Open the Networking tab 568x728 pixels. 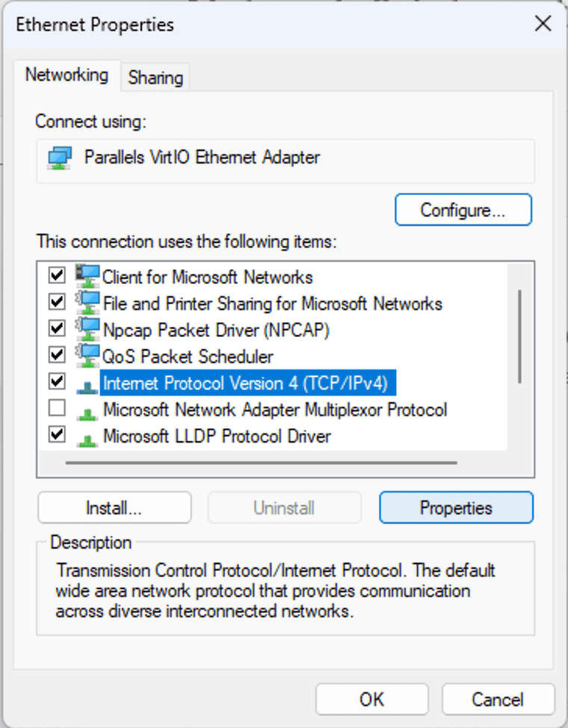click(67, 75)
